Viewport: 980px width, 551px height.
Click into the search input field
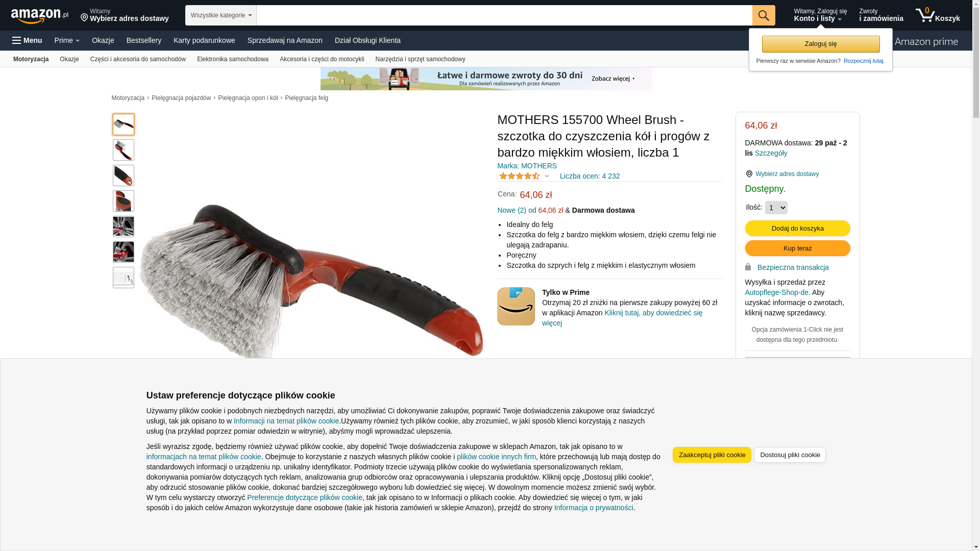pos(504,15)
